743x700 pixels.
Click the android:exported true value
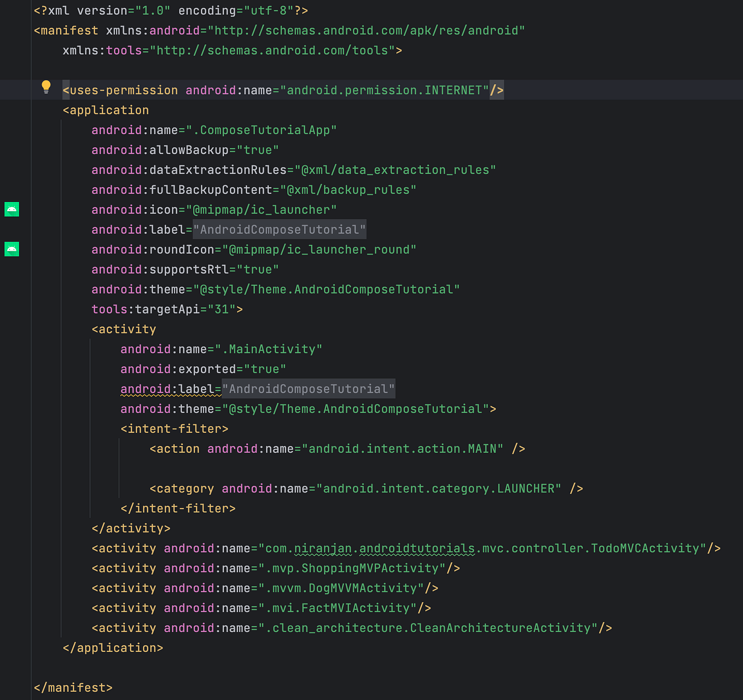pyautogui.click(x=266, y=368)
